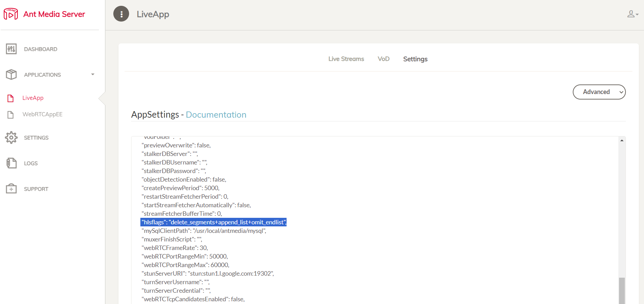The width and height of the screenshot is (644, 304).
Task: Click the "webRTCFrameRate": 30 line
Action: (x=175, y=248)
